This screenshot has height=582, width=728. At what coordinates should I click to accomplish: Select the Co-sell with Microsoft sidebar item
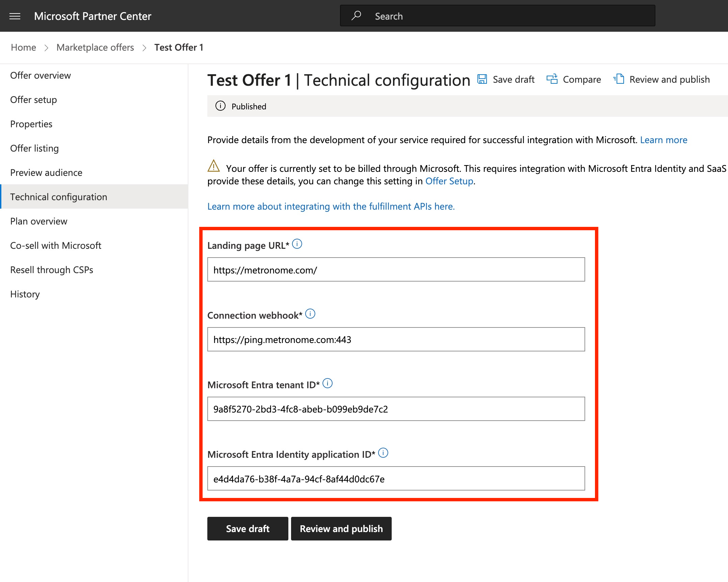pyautogui.click(x=56, y=245)
